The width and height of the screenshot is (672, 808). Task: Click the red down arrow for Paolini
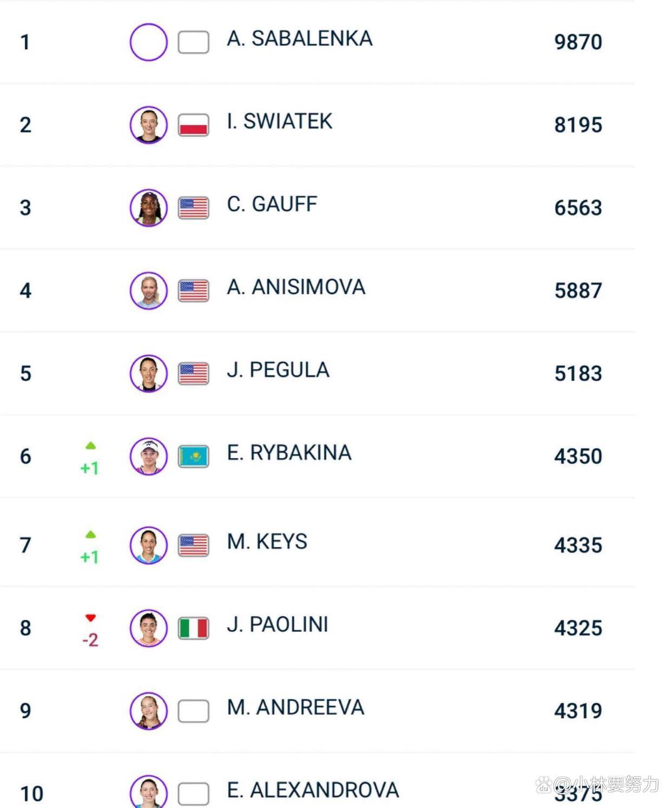click(x=90, y=618)
